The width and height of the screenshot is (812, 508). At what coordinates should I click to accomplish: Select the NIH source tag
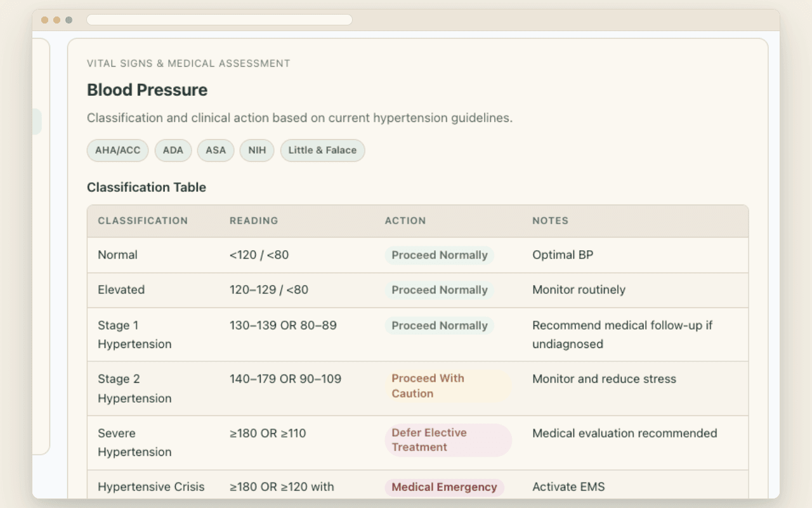[257, 150]
